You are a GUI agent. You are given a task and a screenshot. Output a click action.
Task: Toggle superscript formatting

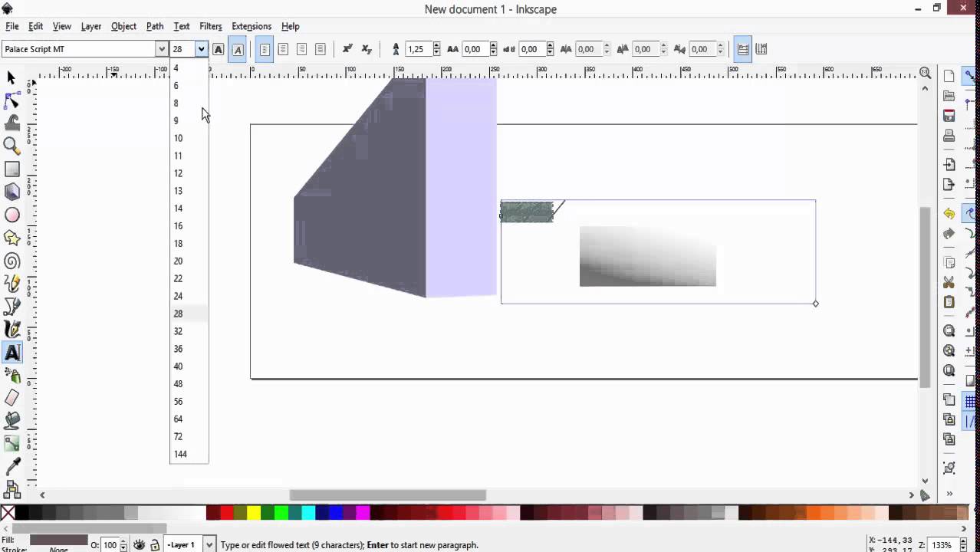pos(347,49)
